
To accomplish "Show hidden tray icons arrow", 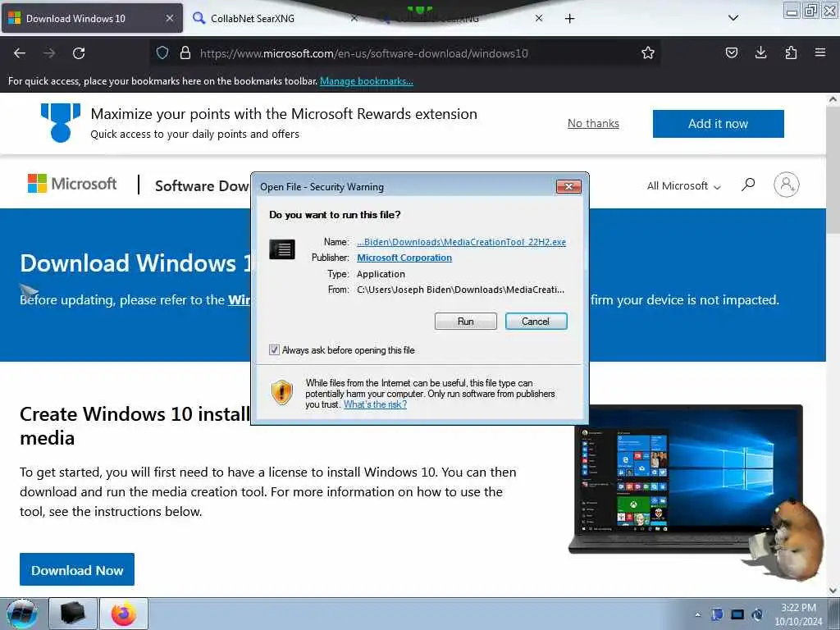I will click(697, 615).
